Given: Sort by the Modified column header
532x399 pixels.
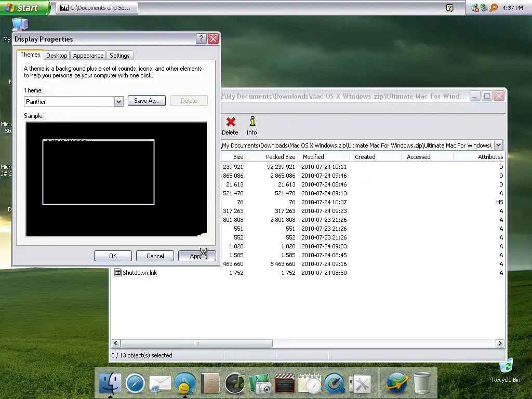Looking at the screenshot, I should [x=324, y=157].
